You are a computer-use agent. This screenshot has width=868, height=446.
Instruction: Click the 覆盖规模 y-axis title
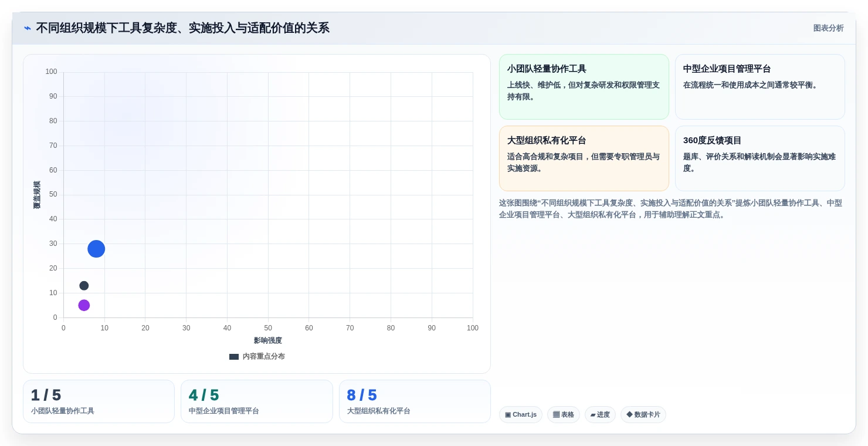[x=37, y=195]
